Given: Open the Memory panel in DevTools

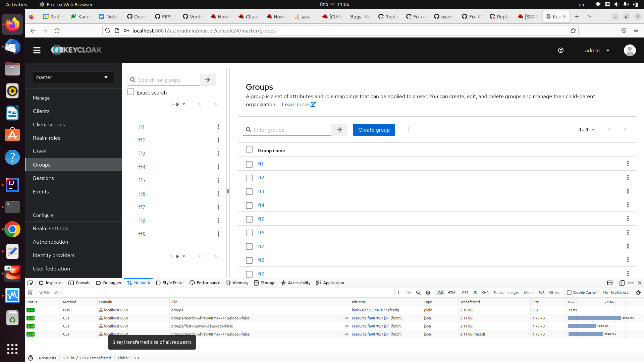Looking at the screenshot, I should tap(237, 283).
